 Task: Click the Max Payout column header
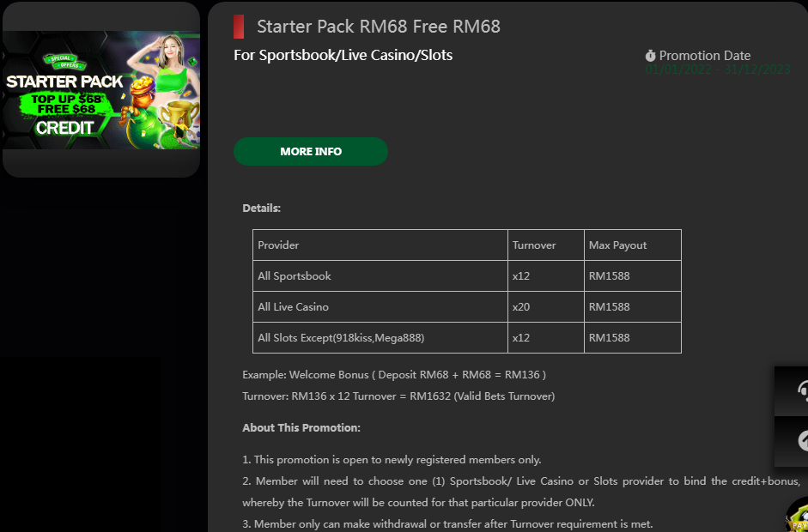(x=618, y=245)
